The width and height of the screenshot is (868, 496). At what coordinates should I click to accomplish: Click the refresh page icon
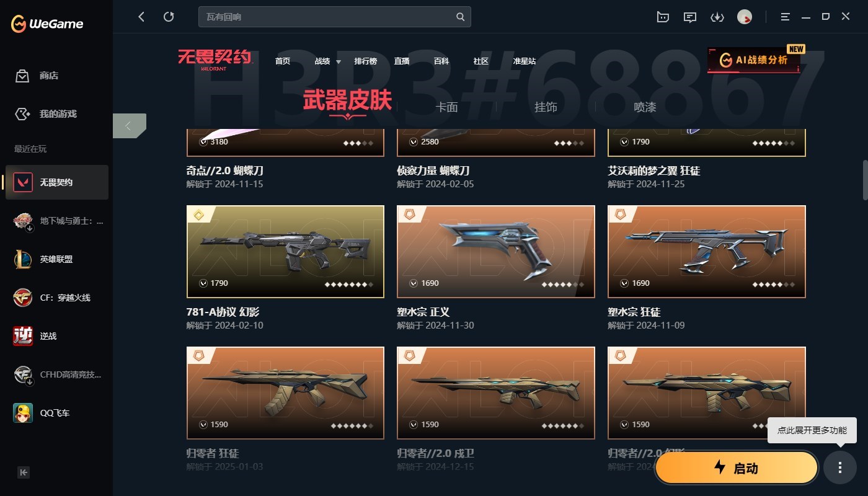(x=169, y=17)
